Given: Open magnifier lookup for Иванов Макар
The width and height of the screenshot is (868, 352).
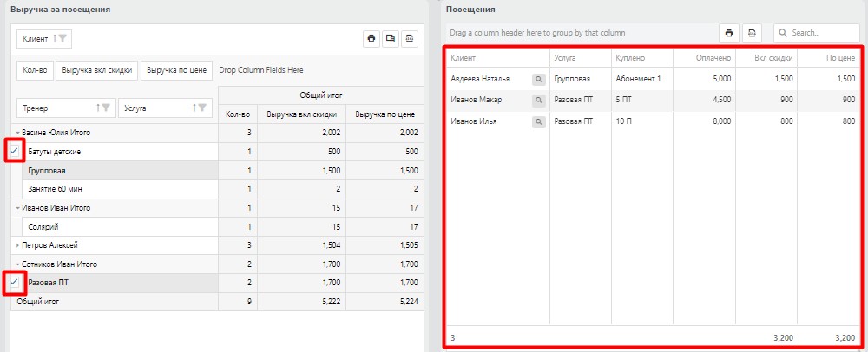Looking at the screenshot, I should click(539, 100).
